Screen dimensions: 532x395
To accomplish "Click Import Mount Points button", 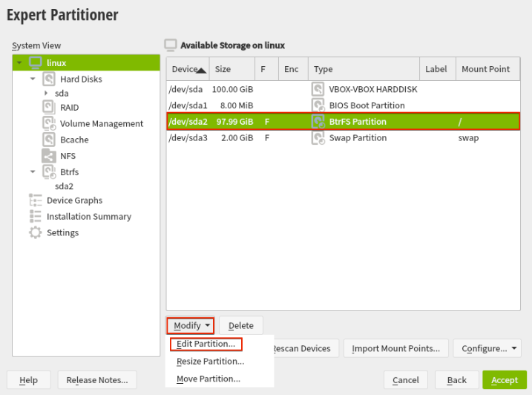I will [x=396, y=348].
